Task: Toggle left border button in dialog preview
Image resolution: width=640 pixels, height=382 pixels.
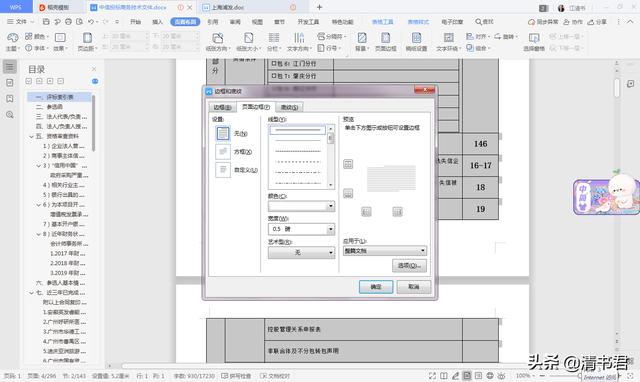Action: tap(366, 211)
